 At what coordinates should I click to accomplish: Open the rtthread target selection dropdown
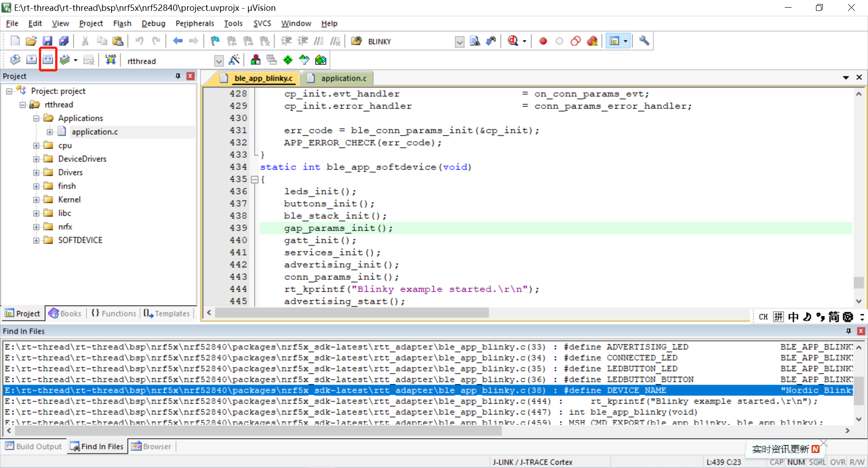point(219,61)
